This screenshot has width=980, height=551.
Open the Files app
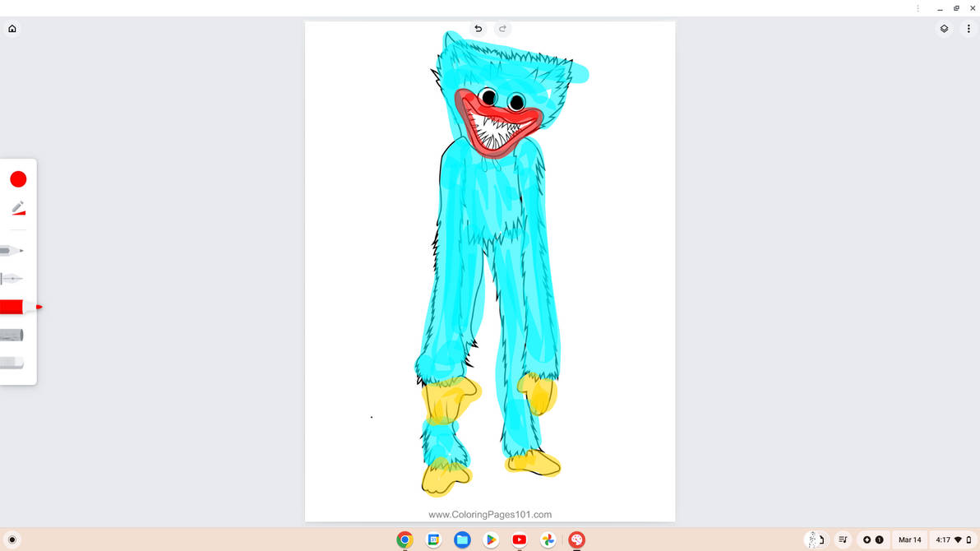click(x=463, y=539)
